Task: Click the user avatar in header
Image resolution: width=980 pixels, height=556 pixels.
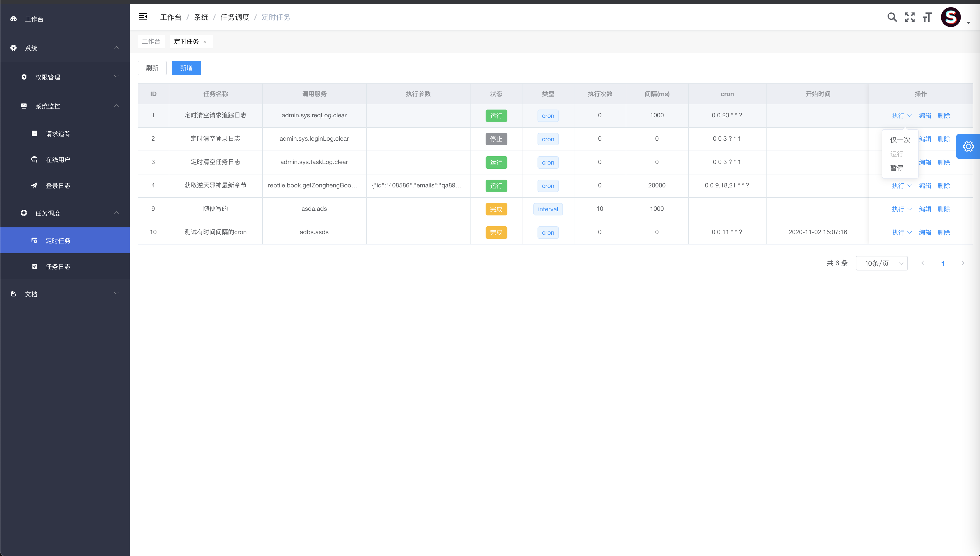Action: click(951, 17)
